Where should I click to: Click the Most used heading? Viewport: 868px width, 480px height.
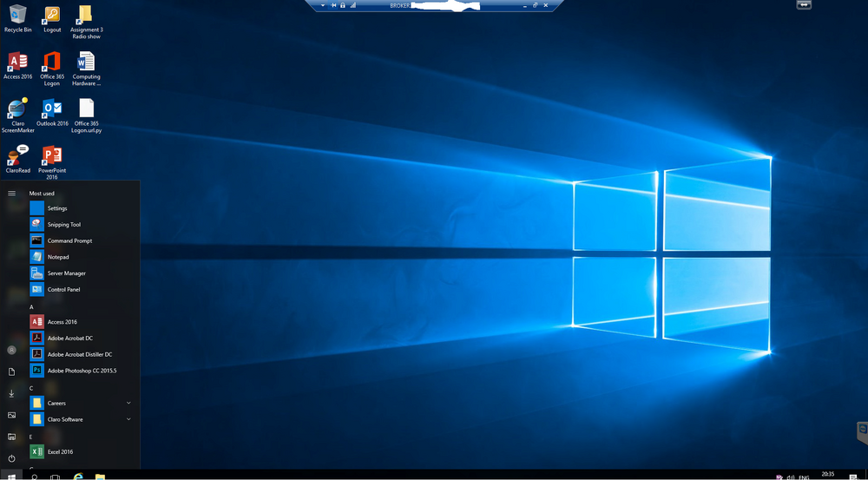point(42,194)
